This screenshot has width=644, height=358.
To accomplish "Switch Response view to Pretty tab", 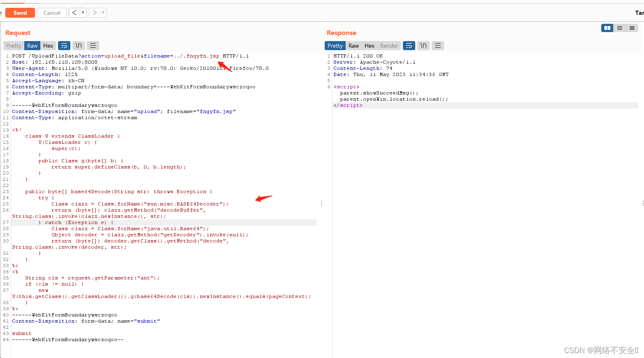I will [x=335, y=46].
